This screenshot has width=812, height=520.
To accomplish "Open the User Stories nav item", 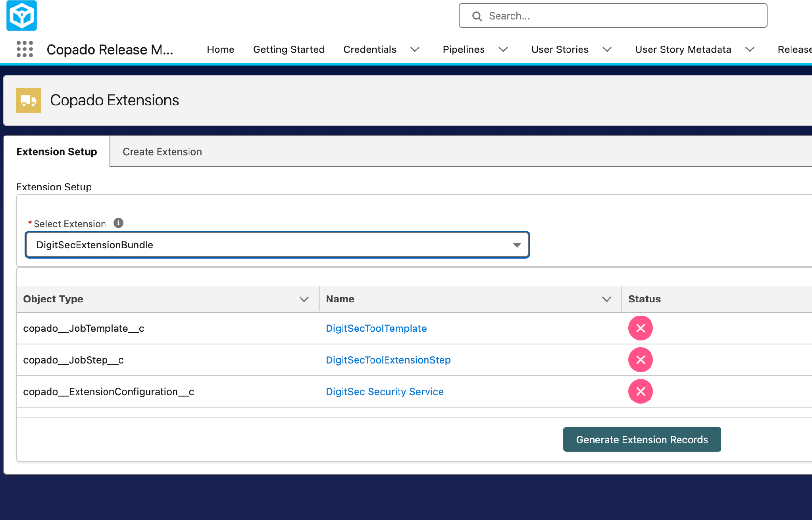I will [x=560, y=49].
